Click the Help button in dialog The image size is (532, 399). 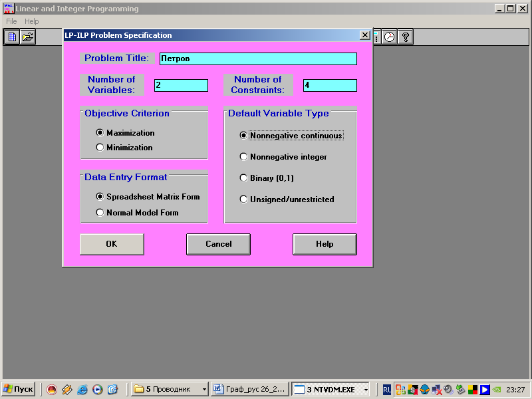point(325,244)
